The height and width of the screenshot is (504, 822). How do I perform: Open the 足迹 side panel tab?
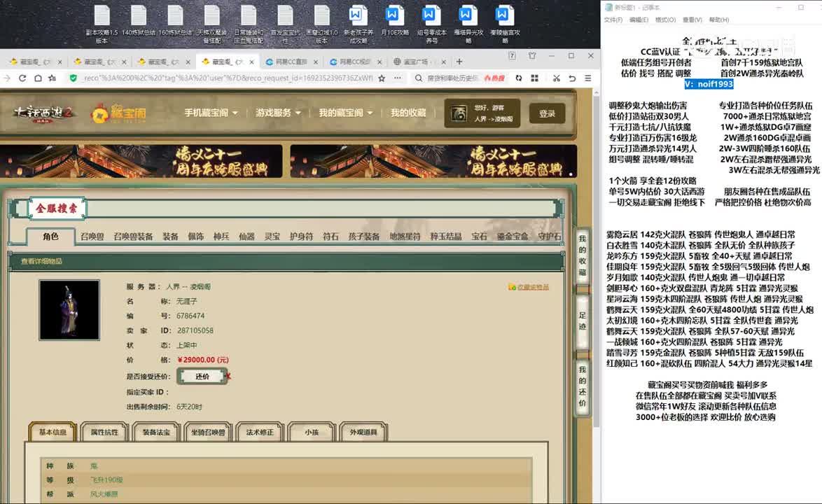click(x=583, y=321)
